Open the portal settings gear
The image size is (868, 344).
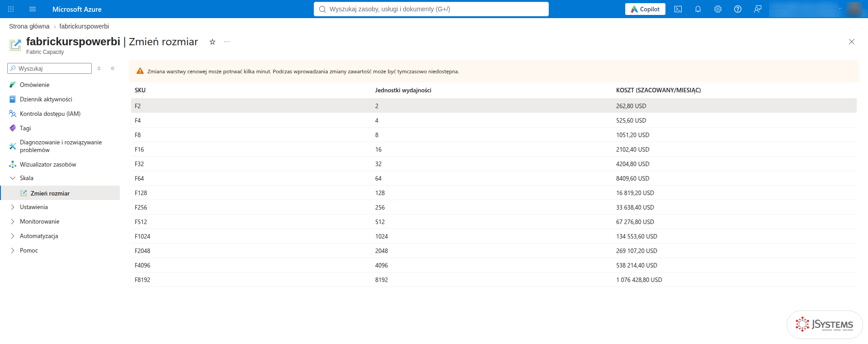(x=718, y=9)
